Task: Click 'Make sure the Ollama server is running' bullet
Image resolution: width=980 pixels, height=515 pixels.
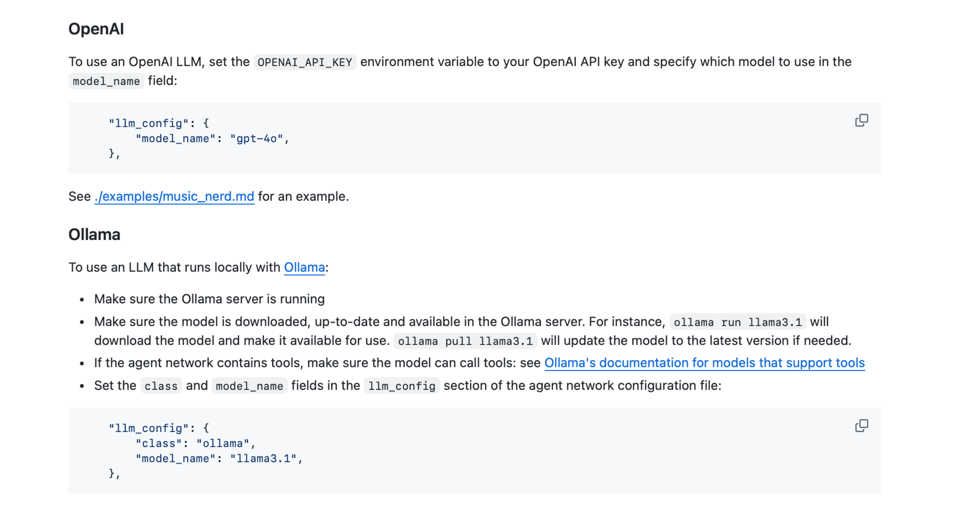Action: click(209, 299)
